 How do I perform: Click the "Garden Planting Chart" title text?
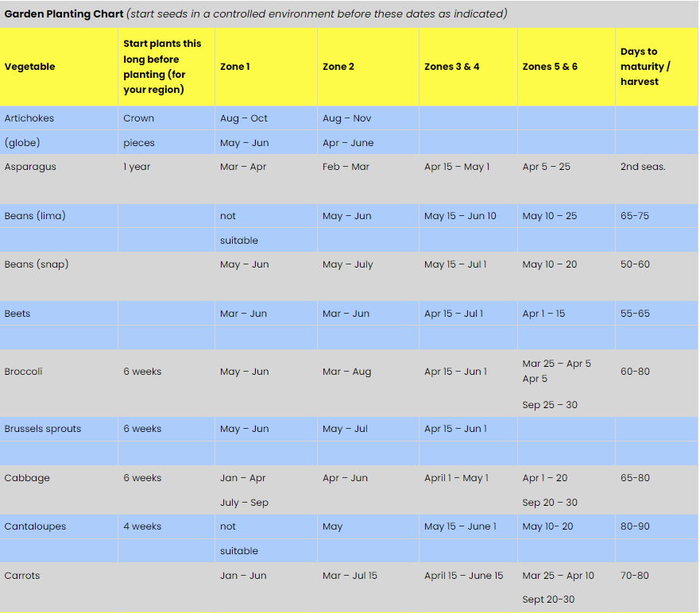click(64, 13)
